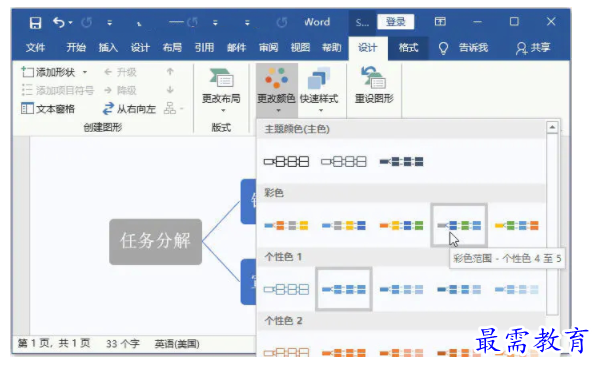Select first 个性色 1 outline swatch
Screen dimensions: 597x372
point(286,290)
